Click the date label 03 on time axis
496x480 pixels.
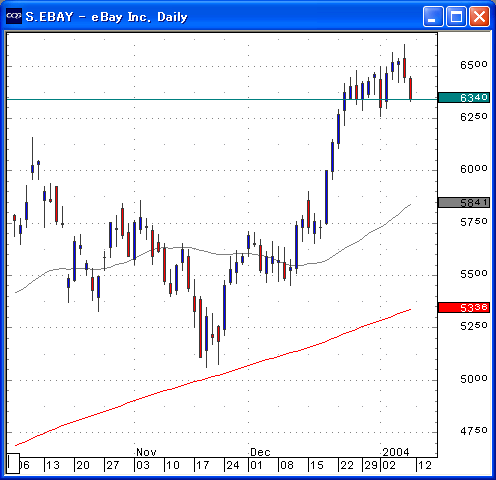143,465
